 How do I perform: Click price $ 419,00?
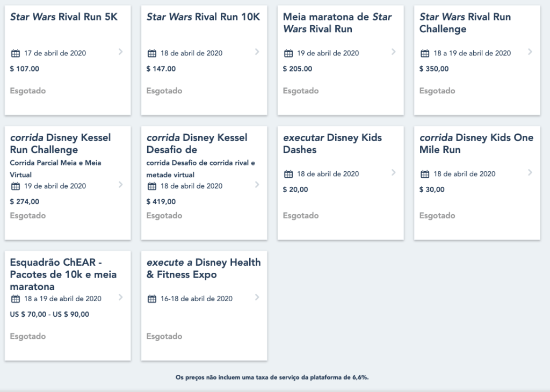(161, 201)
